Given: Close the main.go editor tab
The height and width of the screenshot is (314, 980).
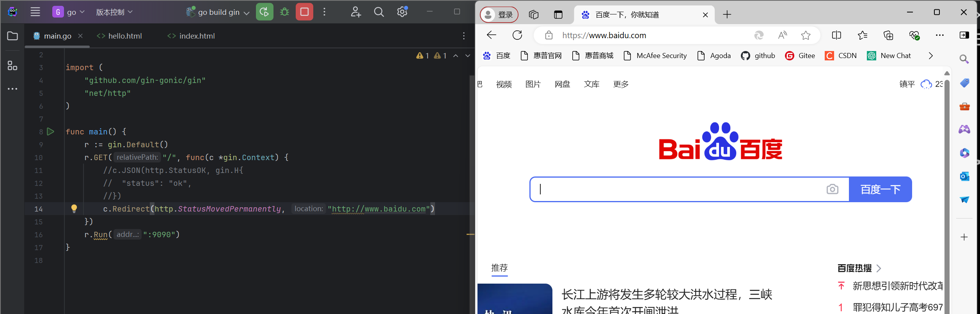Looking at the screenshot, I should [x=80, y=36].
